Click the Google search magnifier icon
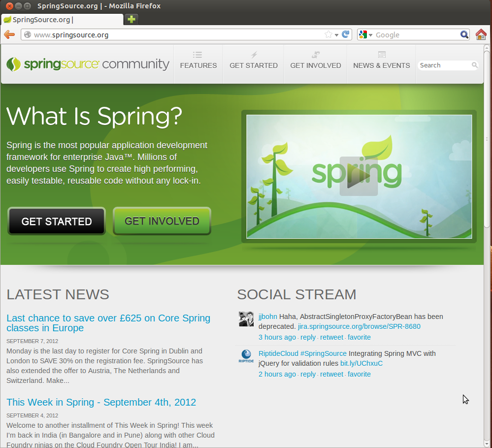The width and height of the screenshot is (492, 448). point(463,34)
